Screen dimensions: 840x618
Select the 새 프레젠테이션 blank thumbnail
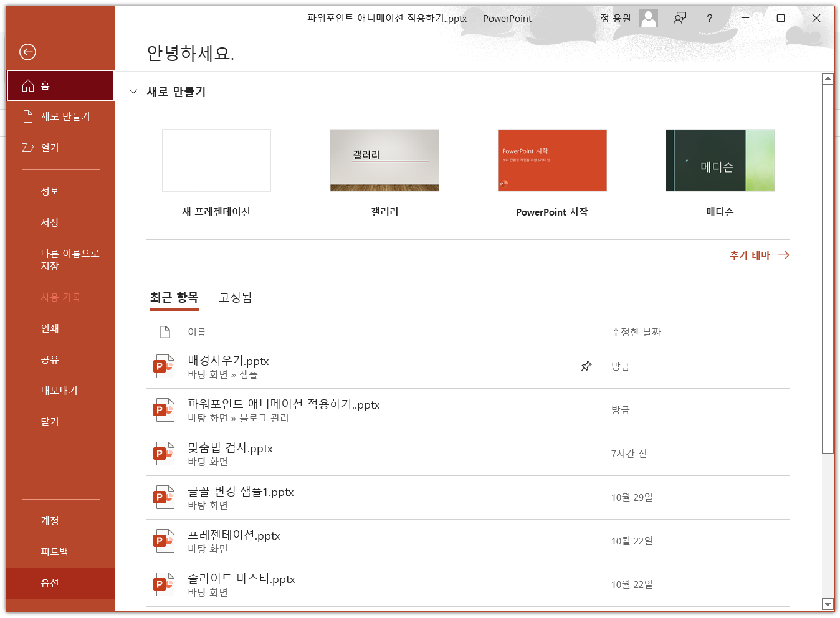[x=216, y=160]
